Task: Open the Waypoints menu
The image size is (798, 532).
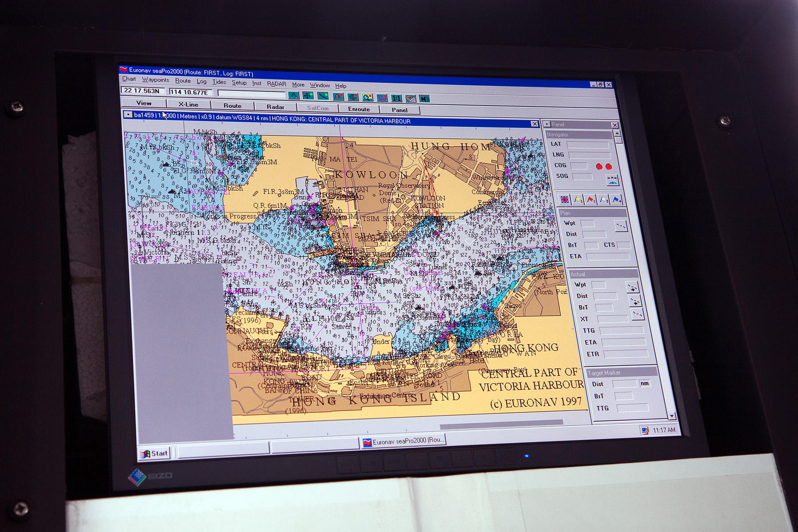Action: coord(155,80)
